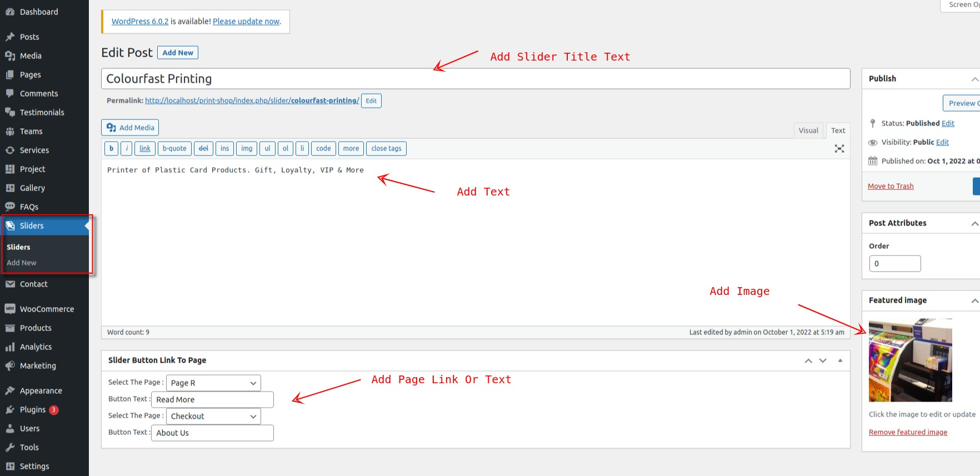Viewport: 980px width, 476px height.
Task: Click the Users icon
Action: point(10,428)
